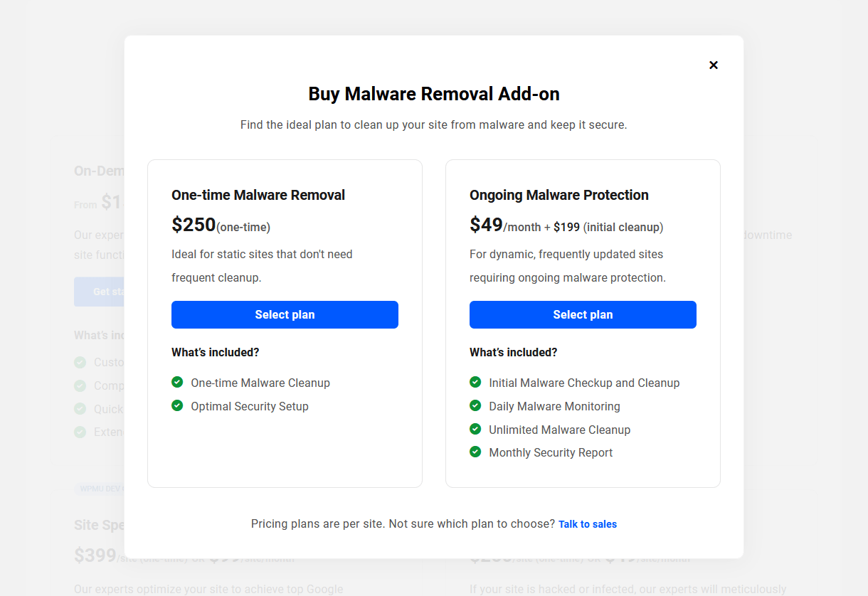Click the 'For dynamic, frequently updated sites' description
The height and width of the screenshot is (596, 868).
pyautogui.click(x=568, y=266)
